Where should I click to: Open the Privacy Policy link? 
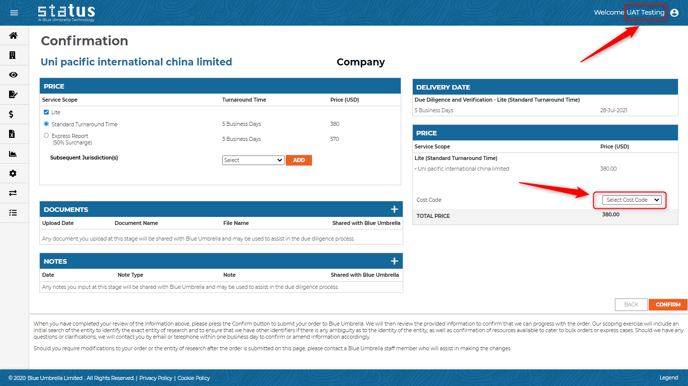click(156, 378)
